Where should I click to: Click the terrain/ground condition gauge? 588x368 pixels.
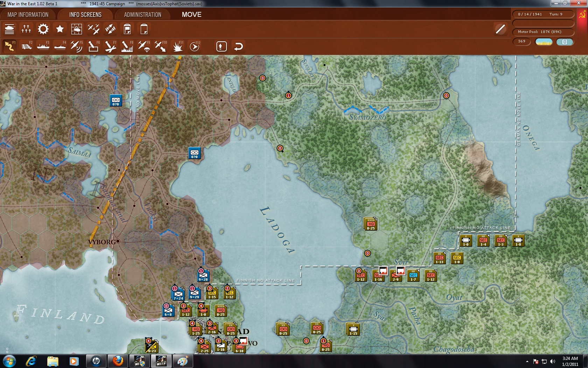[x=543, y=41]
